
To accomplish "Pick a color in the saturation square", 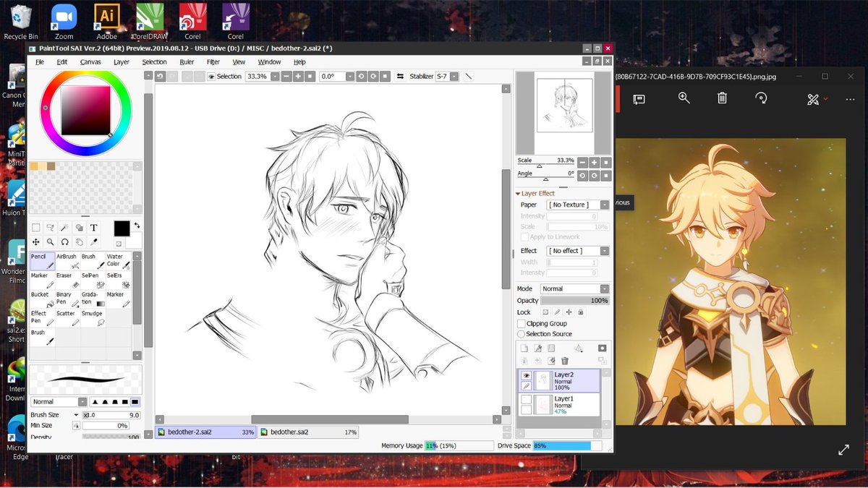I will coord(85,110).
